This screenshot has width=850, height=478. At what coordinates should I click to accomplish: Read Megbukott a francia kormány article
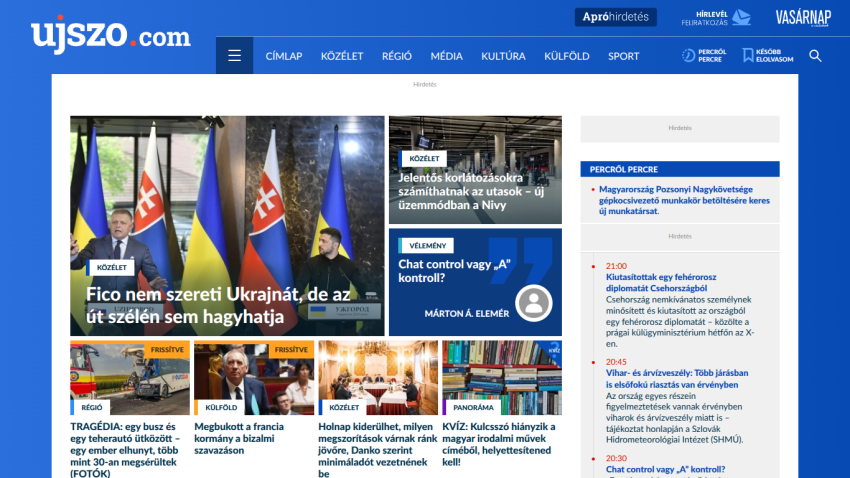tap(239, 438)
